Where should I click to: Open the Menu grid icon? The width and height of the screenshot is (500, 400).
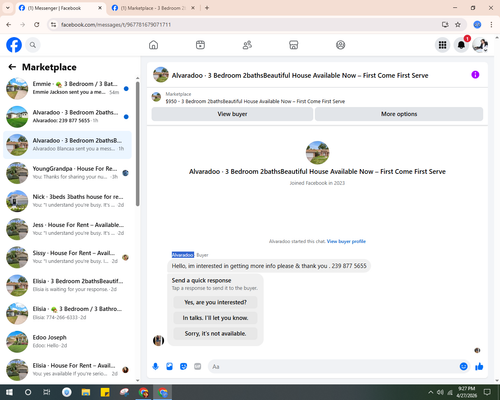(x=442, y=45)
